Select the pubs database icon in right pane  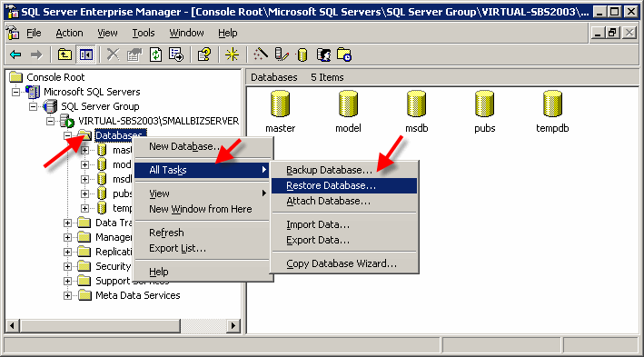tap(485, 104)
